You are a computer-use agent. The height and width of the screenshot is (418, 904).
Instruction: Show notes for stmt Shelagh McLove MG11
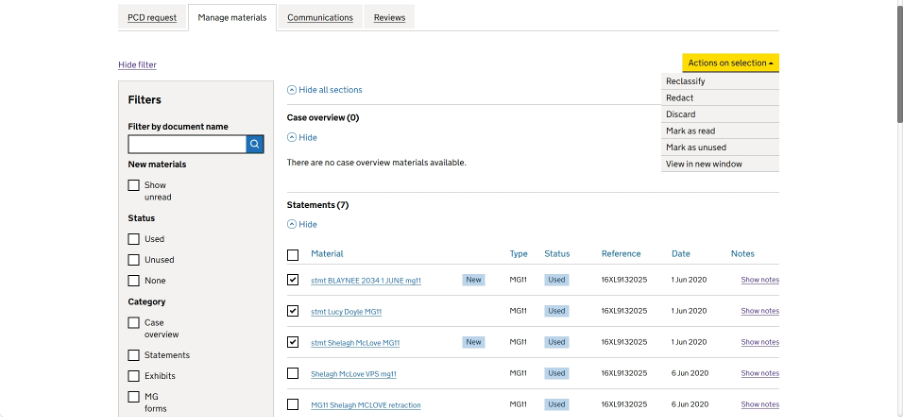coord(760,342)
